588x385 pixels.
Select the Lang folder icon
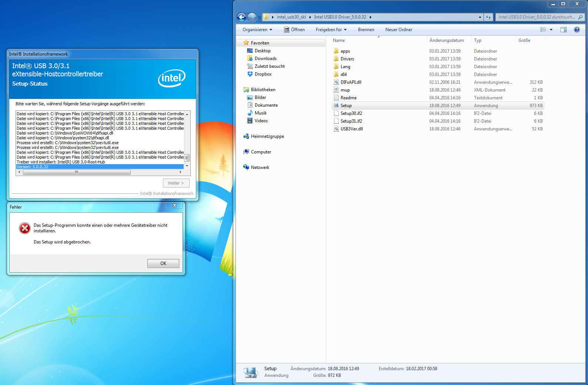tap(336, 67)
